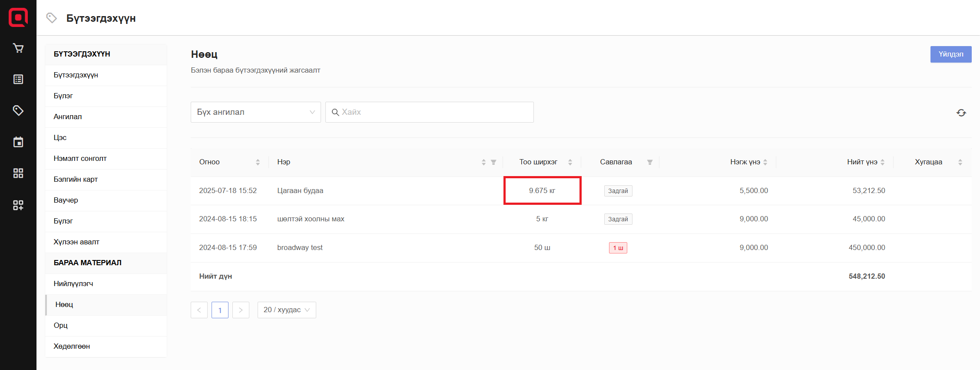Click the shopping cart sidebar icon
980x370 pixels.
[18, 48]
